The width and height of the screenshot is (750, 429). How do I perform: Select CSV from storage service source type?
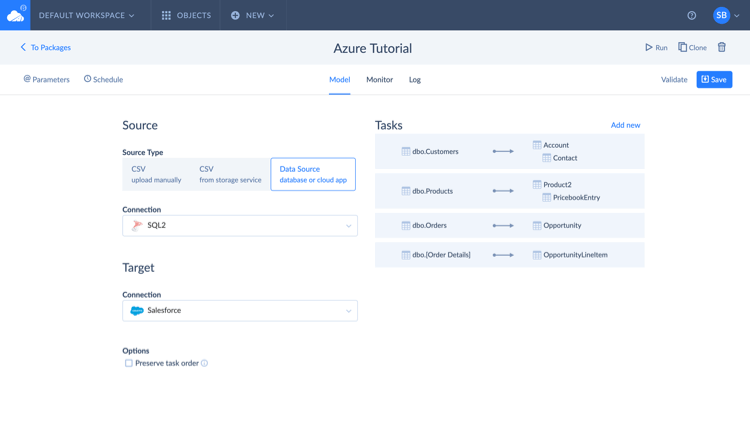tap(230, 174)
